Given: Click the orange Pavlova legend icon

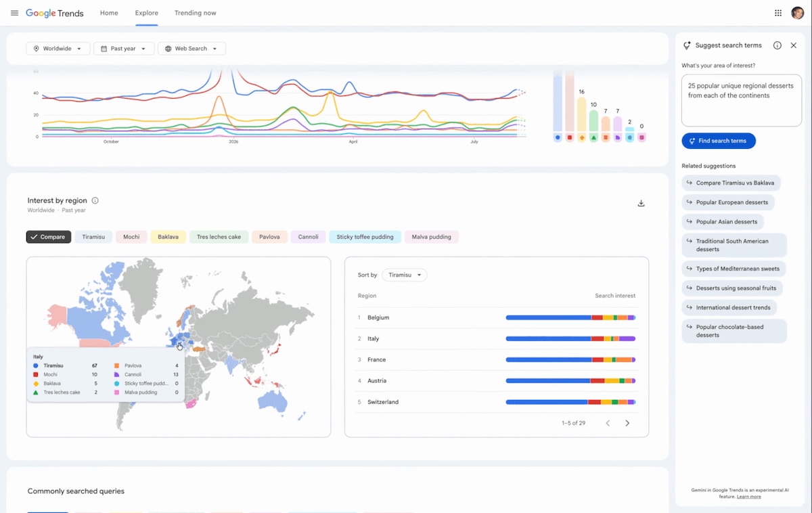Looking at the screenshot, I should (606, 137).
